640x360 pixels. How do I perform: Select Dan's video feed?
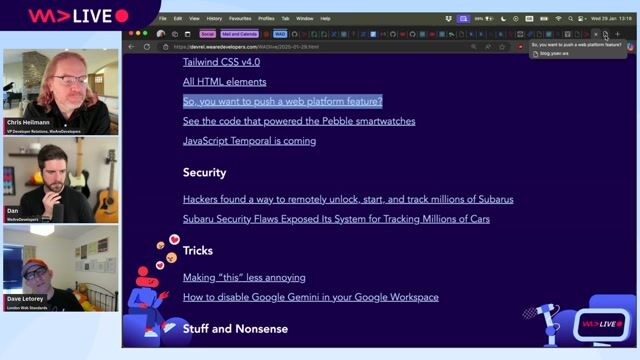[61, 180]
